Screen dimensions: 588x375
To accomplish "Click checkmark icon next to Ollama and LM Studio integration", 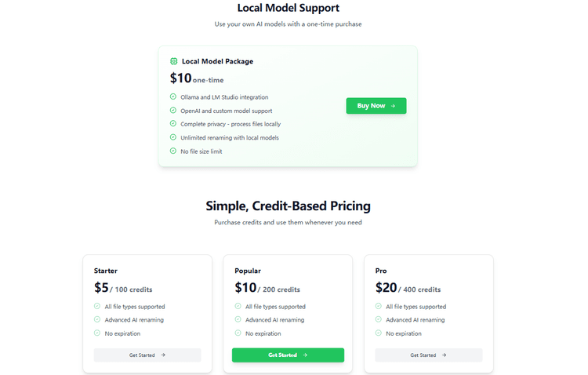I will click(173, 97).
